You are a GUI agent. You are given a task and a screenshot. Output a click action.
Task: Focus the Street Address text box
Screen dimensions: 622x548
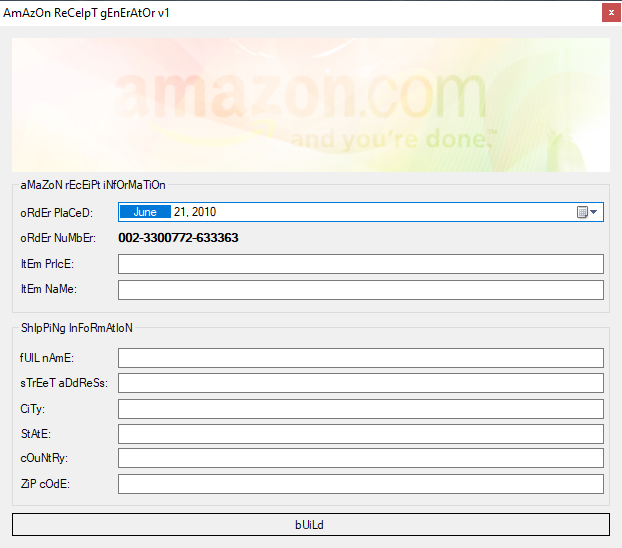pyautogui.click(x=360, y=383)
